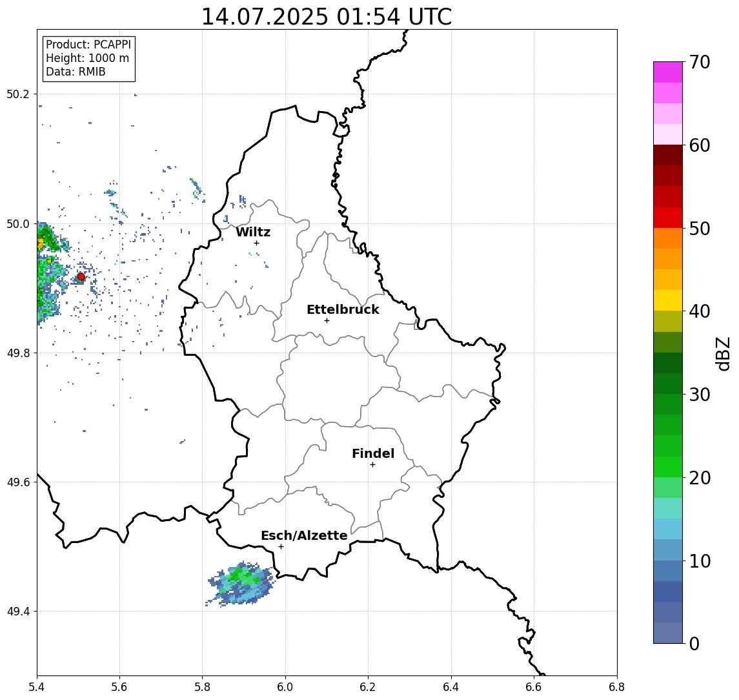Click the latitude axis label "50.2"
This screenshot has height=700, width=739.
(x=17, y=94)
